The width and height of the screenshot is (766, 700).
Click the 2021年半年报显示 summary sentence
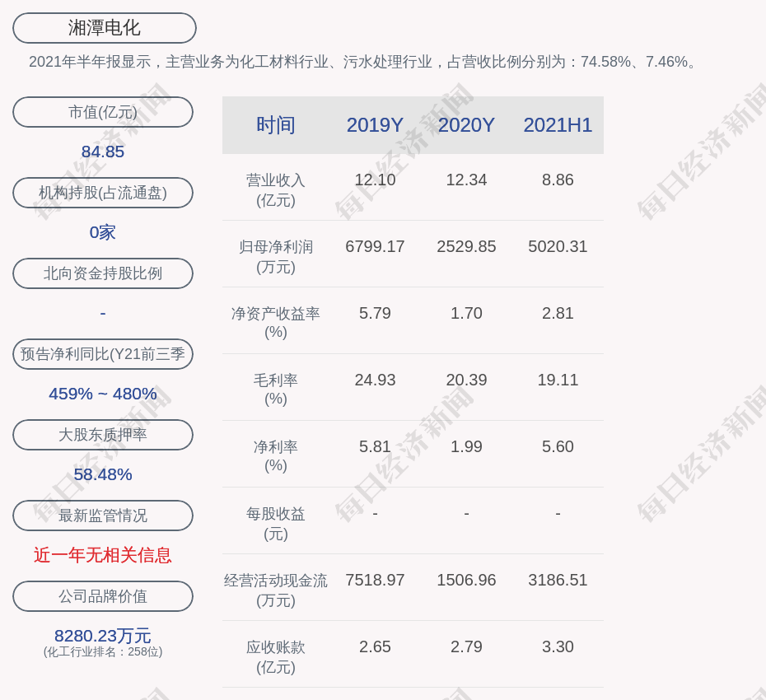tap(364, 62)
